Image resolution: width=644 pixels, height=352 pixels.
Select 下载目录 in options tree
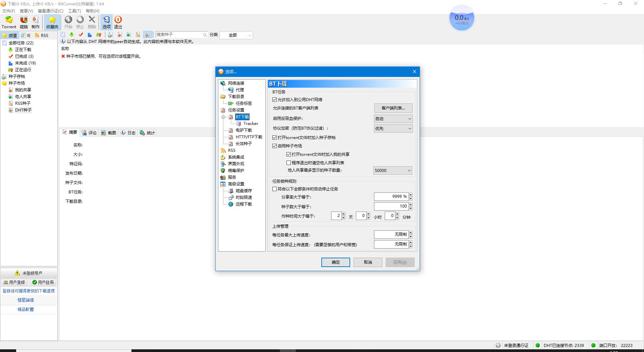(x=236, y=96)
